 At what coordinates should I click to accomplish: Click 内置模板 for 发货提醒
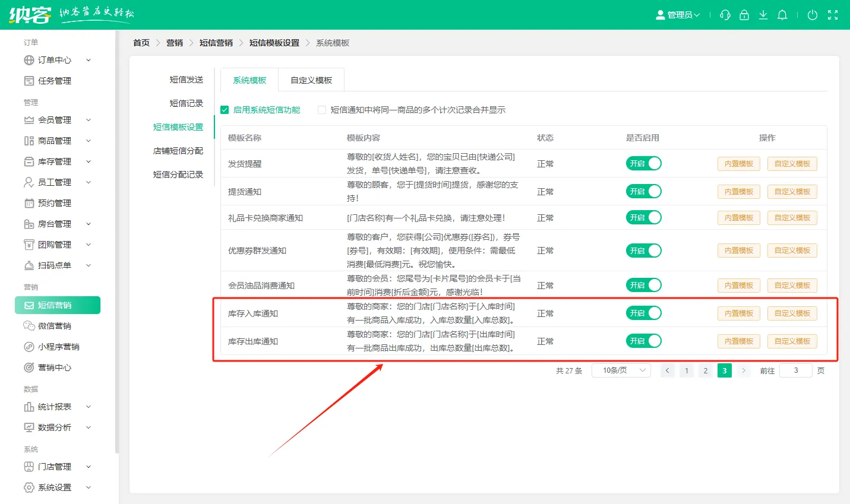[739, 164]
